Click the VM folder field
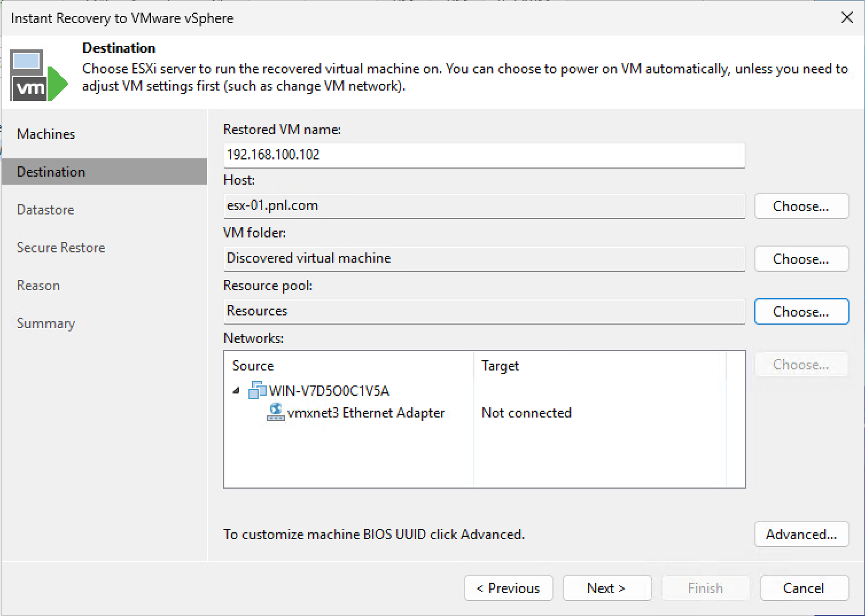 [x=484, y=258]
